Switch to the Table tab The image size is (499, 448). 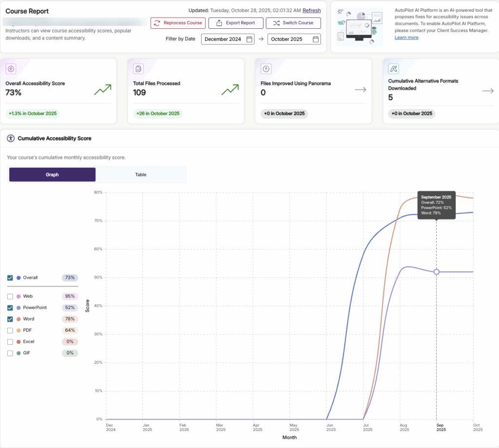coord(141,175)
